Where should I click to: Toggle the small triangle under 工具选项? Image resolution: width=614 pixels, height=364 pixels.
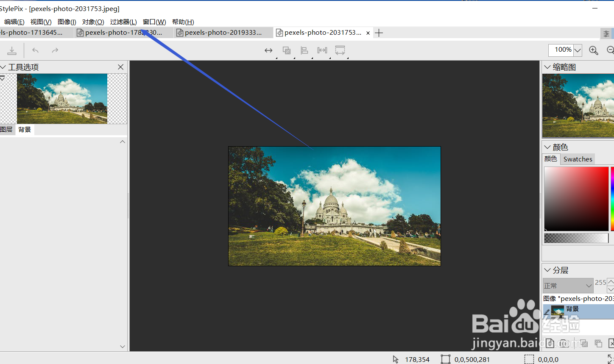pyautogui.click(x=2, y=78)
